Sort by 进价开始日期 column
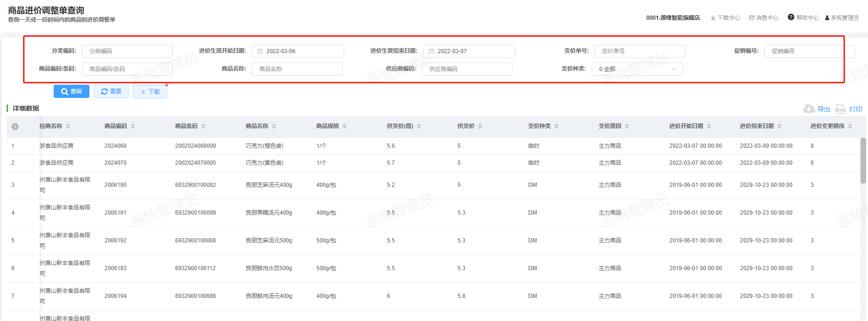 (709, 126)
